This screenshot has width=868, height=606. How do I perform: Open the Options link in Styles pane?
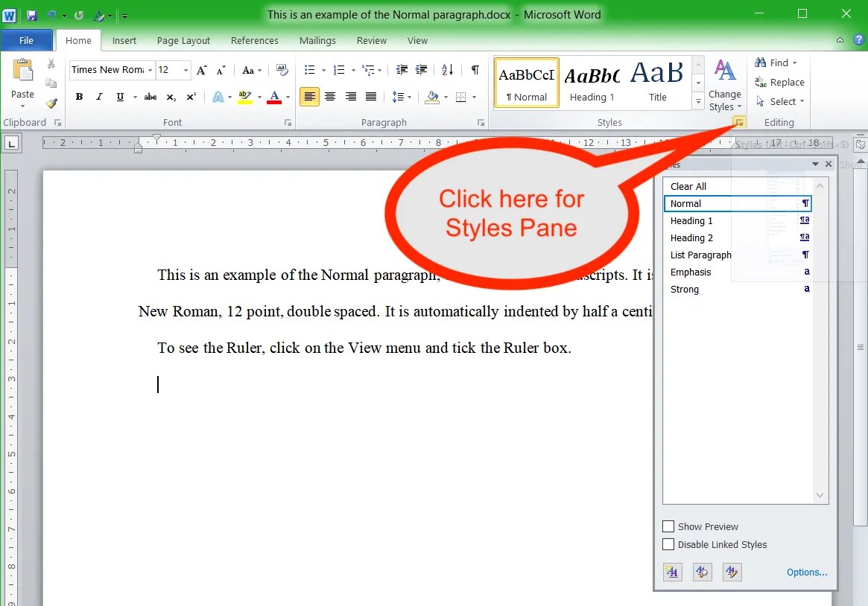click(x=807, y=572)
